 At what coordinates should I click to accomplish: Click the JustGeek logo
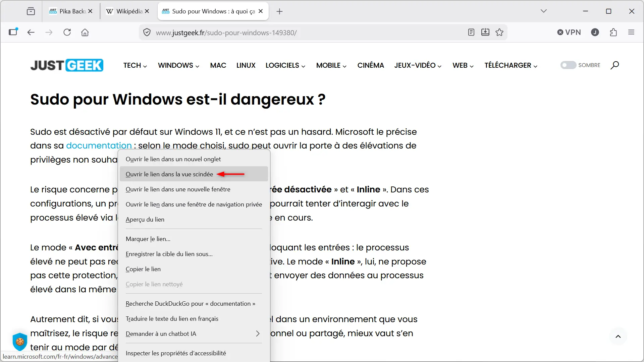pyautogui.click(x=67, y=65)
